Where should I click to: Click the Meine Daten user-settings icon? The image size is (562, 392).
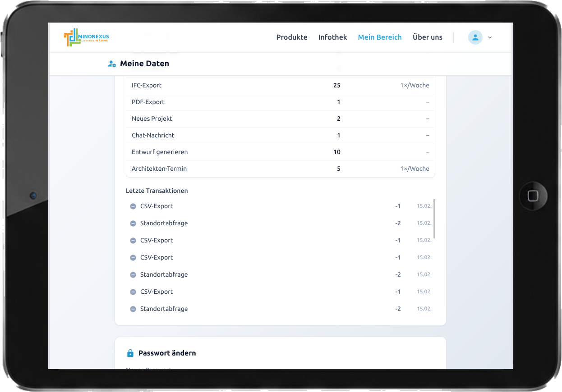click(112, 64)
